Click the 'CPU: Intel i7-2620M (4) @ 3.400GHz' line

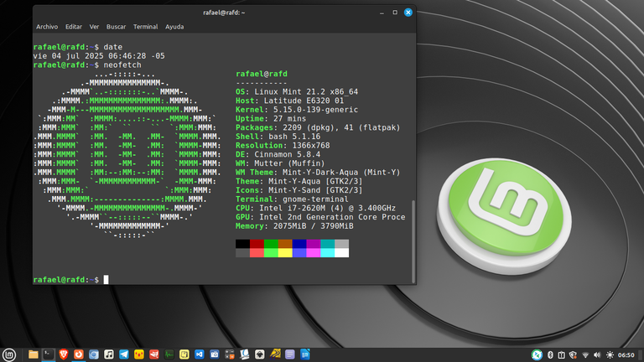(315, 208)
